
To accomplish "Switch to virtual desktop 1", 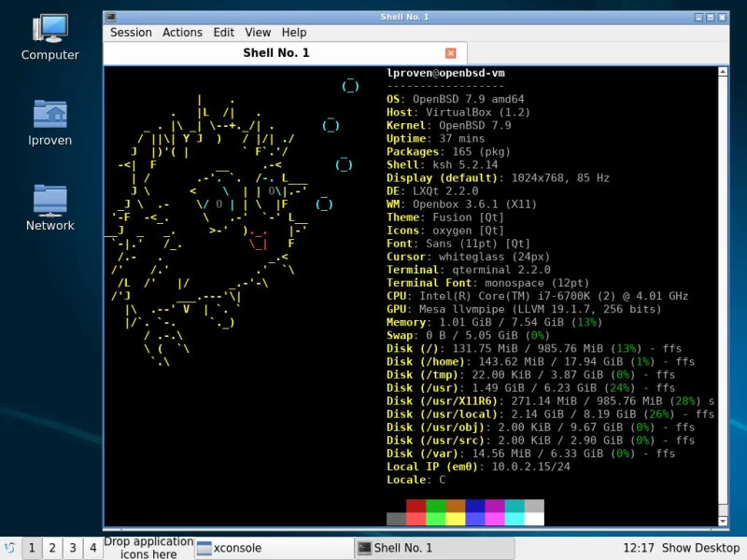I will 32,548.
